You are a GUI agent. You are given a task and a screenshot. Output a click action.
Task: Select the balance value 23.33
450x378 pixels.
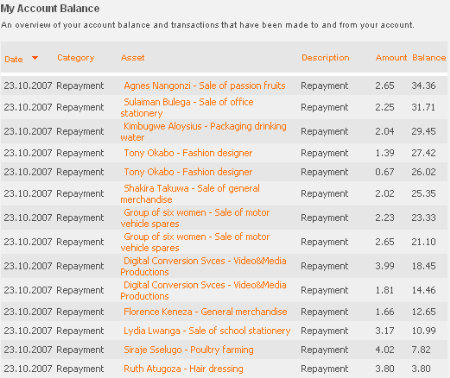(423, 218)
